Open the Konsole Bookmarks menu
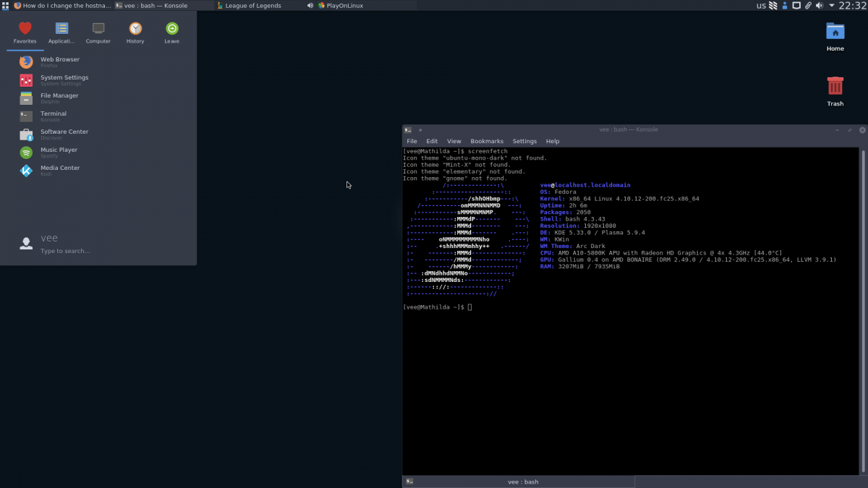The height and width of the screenshot is (488, 868). click(x=487, y=141)
